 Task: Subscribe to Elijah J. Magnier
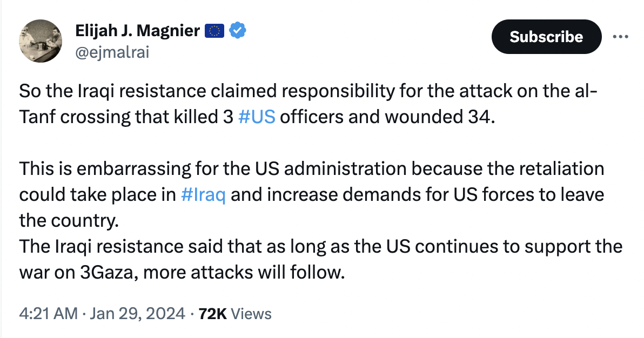(546, 37)
